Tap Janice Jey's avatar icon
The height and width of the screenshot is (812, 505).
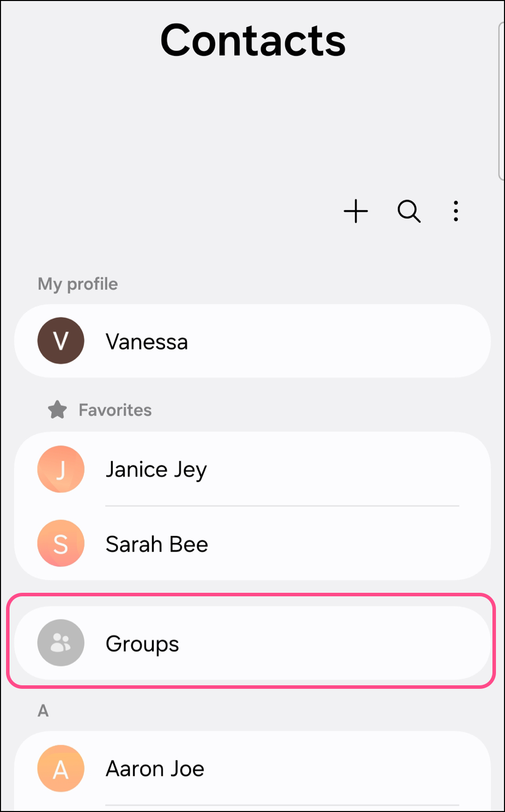point(61,469)
